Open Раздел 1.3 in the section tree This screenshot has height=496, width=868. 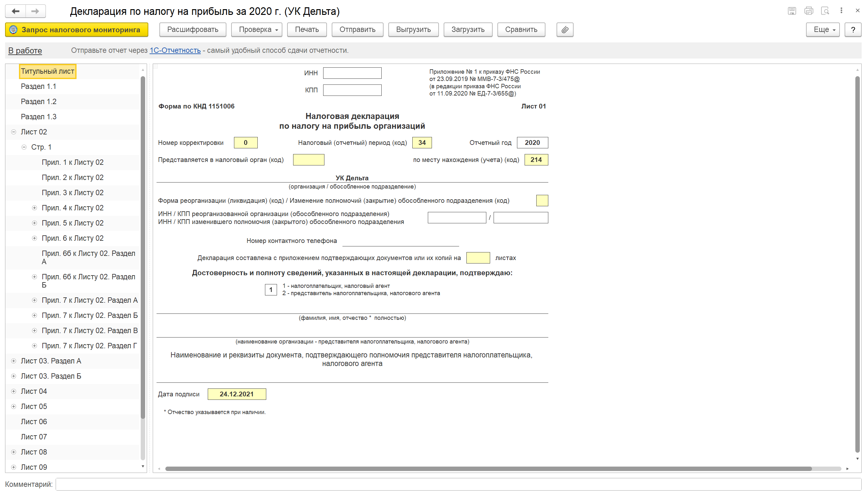[x=39, y=117]
